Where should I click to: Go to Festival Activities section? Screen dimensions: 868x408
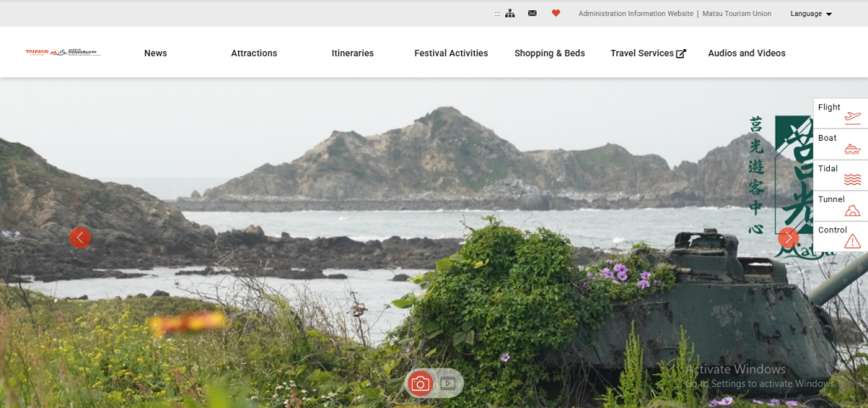click(451, 53)
